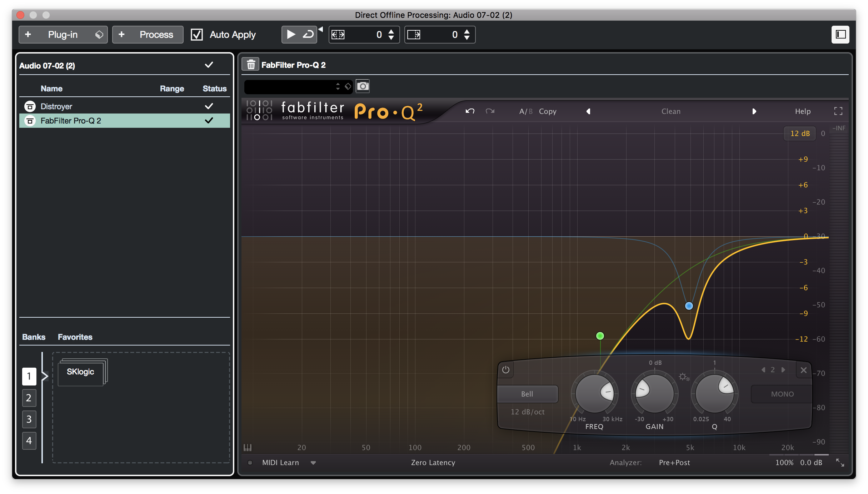The height and width of the screenshot is (494, 868).
Task: Switch to the Favorites tab
Action: (75, 337)
